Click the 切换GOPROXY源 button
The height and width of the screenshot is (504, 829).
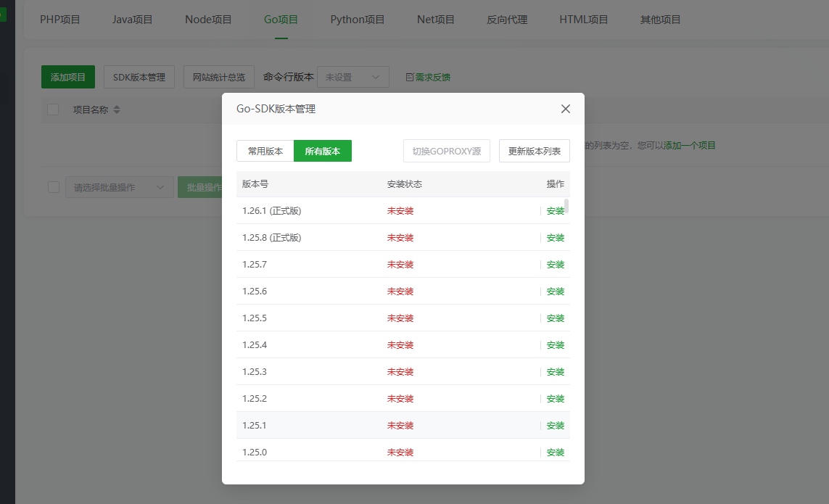pos(447,151)
